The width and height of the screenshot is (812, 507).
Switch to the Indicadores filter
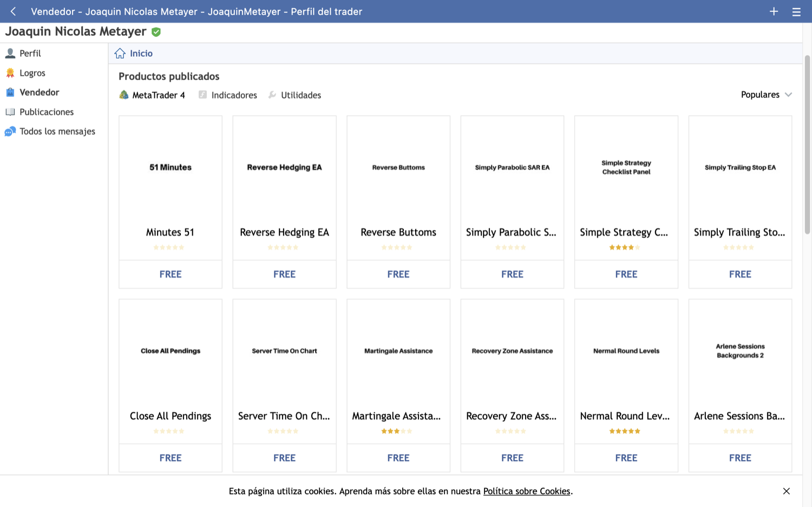click(228, 95)
